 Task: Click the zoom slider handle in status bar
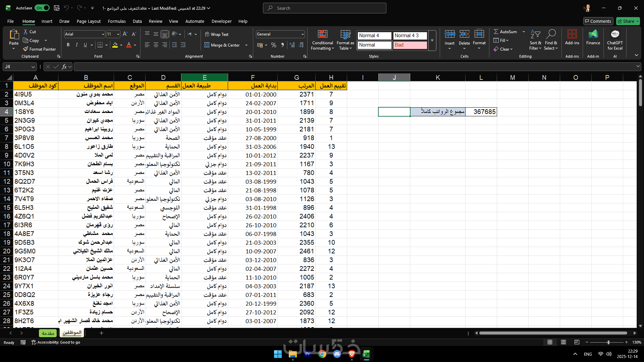[608, 342]
